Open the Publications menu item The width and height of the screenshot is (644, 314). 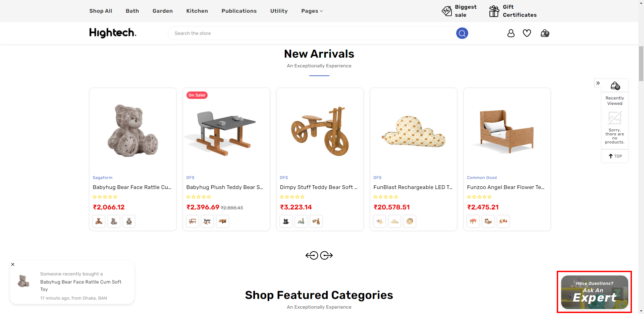coord(239,11)
